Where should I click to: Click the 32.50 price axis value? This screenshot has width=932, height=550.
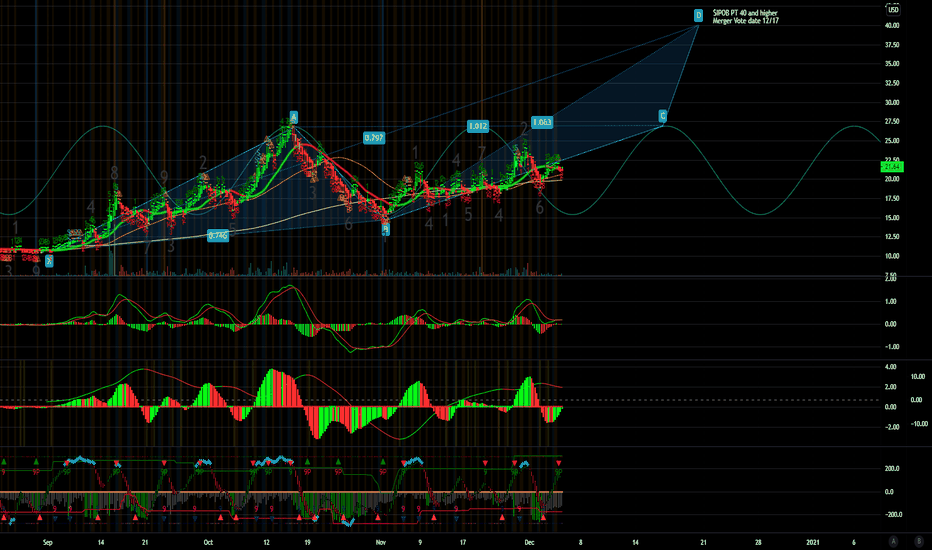pos(892,83)
